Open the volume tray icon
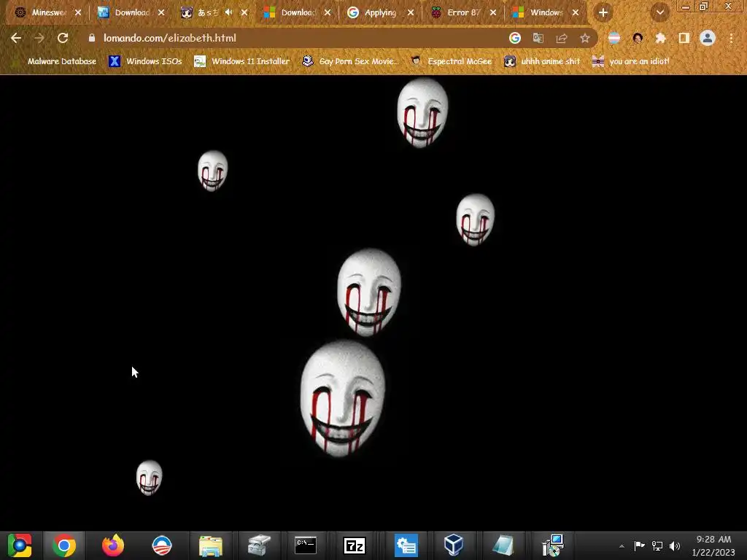This screenshot has height=560, width=747. (x=675, y=545)
